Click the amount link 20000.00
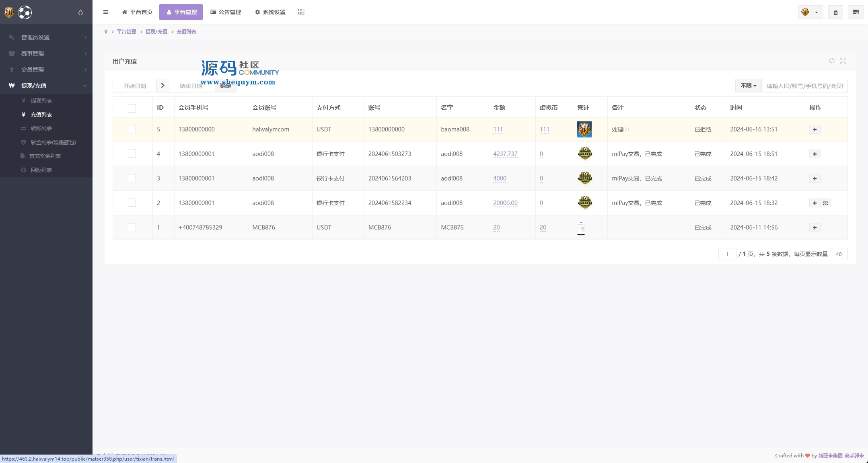 click(505, 203)
